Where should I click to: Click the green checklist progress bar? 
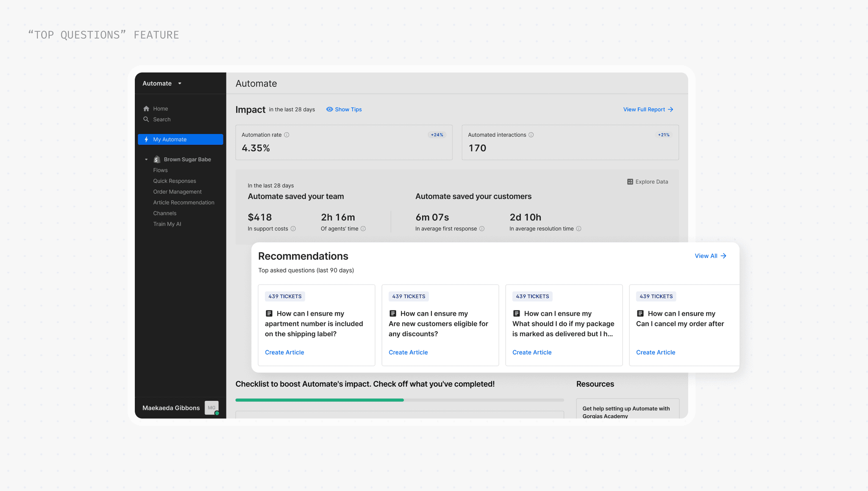point(320,400)
